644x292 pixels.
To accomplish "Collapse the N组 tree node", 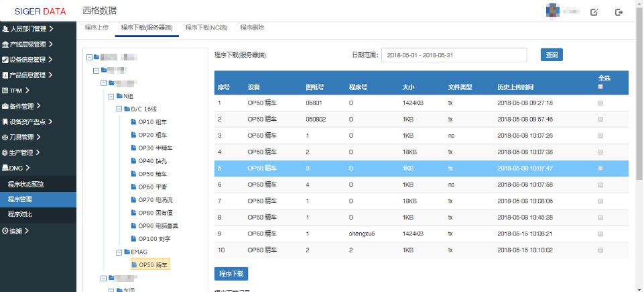I will (111, 96).
